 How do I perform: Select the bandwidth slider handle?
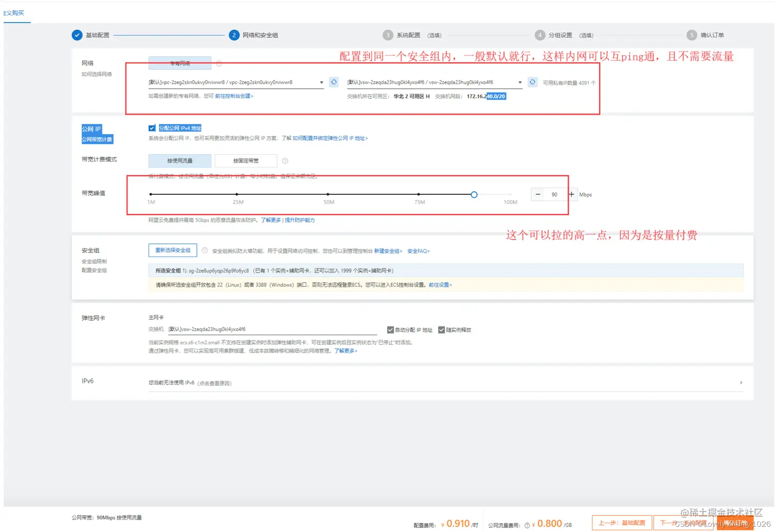click(473, 194)
